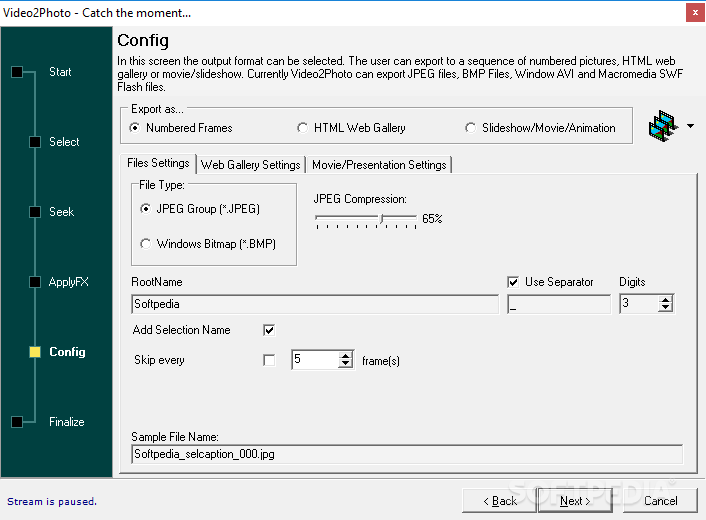706x520 pixels.
Task: Toggle the Add Selection Name checkbox
Action: (269, 330)
